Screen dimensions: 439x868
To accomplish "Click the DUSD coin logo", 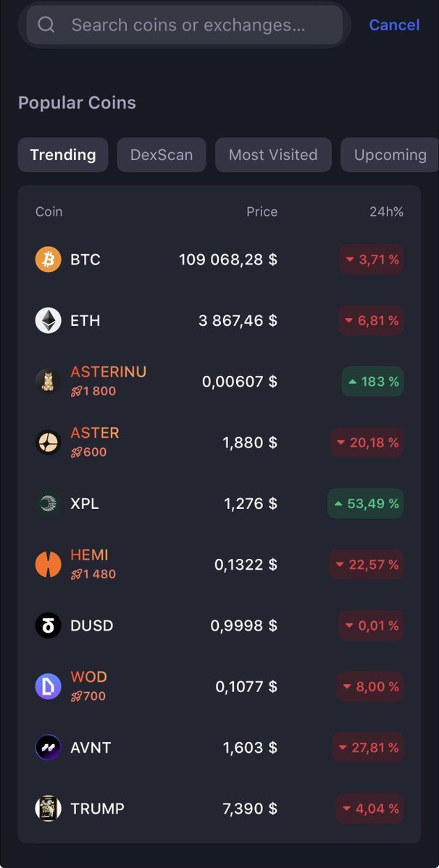I will pyautogui.click(x=49, y=625).
